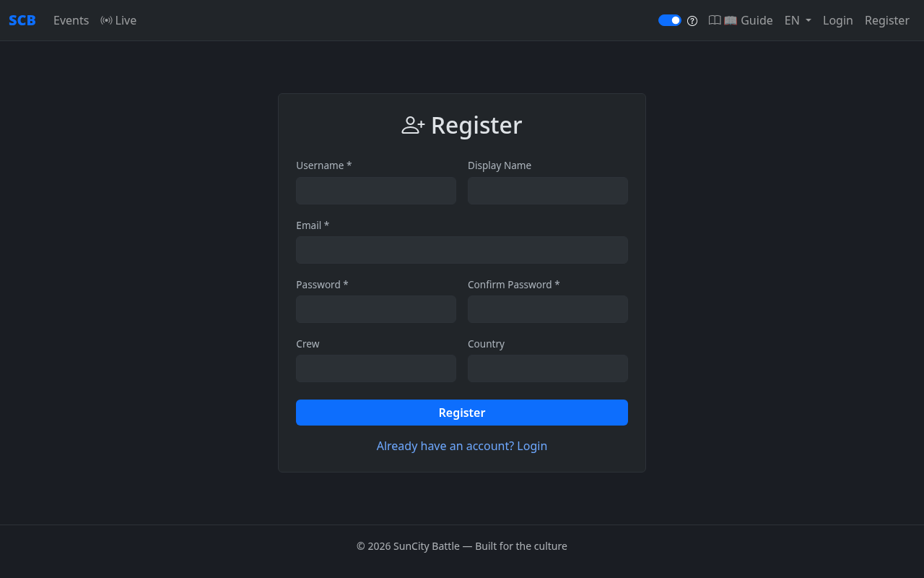
Task: Open the help question mark icon
Action: pyautogui.click(x=692, y=20)
